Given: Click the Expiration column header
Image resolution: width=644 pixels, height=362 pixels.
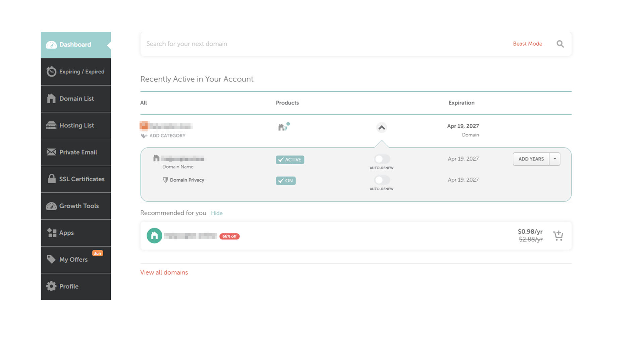Looking at the screenshot, I should pos(462,103).
